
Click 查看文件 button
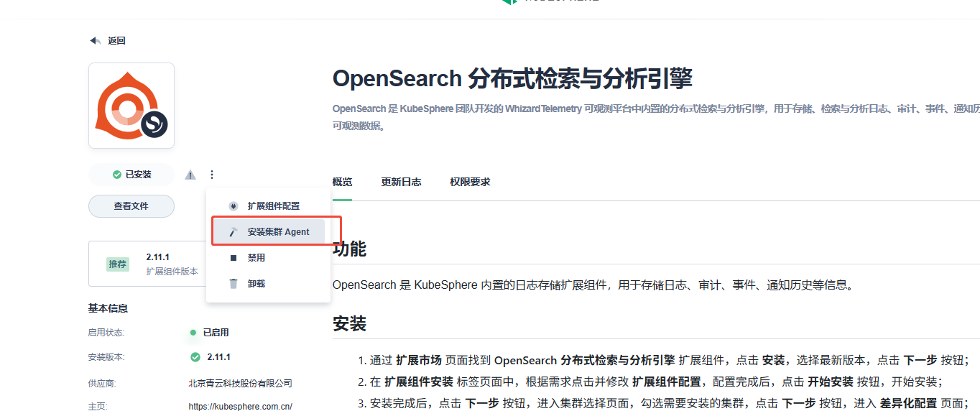pyautogui.click(x=131, y=206)
